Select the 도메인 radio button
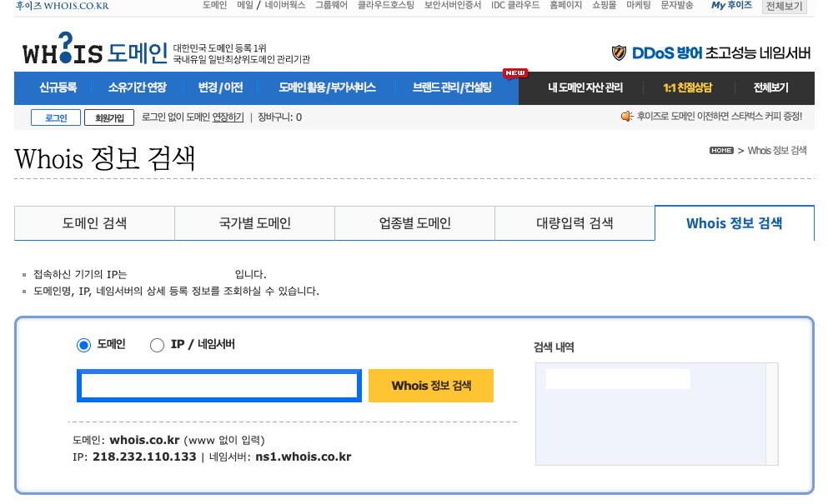 (x=83, y=345)
